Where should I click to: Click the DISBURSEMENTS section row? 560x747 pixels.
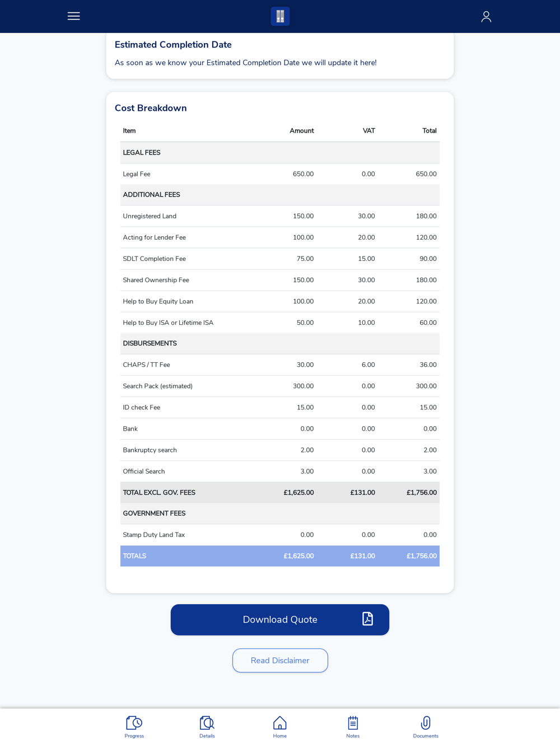click(x=280, y=344)
